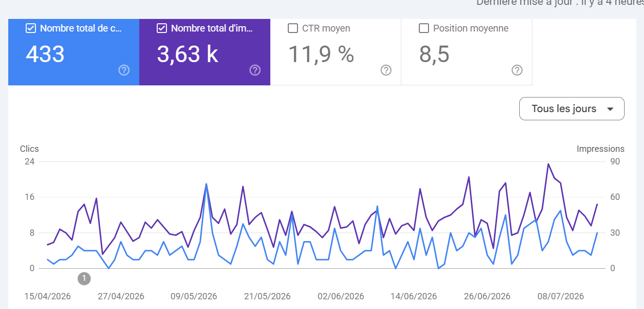Viewport: 644px width, 309px height.
Task: Click the 15/04/2026 date label
Action: 48,296
